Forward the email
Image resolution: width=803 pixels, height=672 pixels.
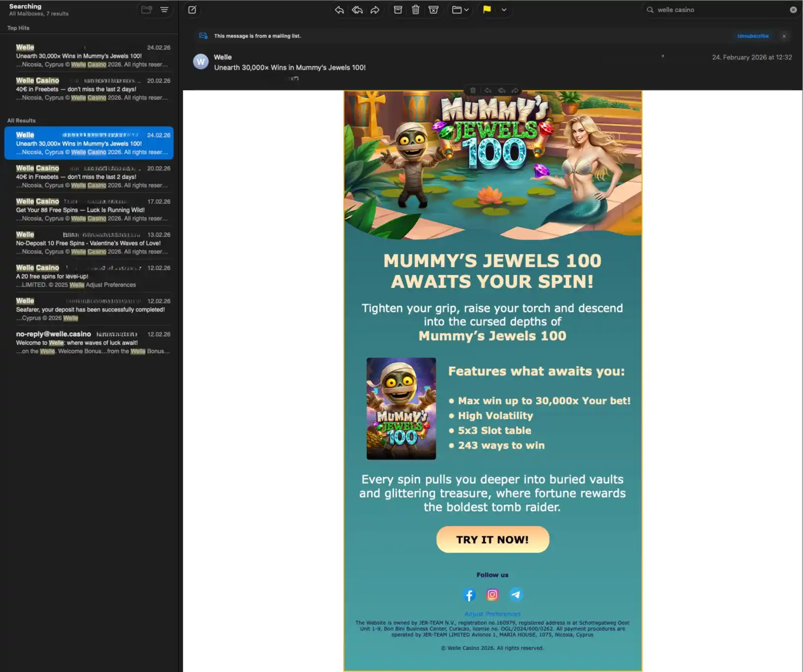tap(375, 10)
